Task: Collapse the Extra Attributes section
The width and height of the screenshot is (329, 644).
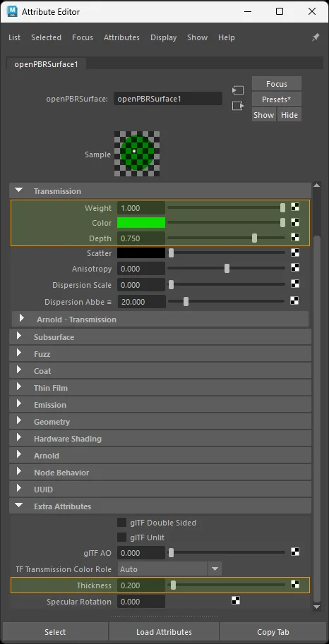Action: [18, 506]
